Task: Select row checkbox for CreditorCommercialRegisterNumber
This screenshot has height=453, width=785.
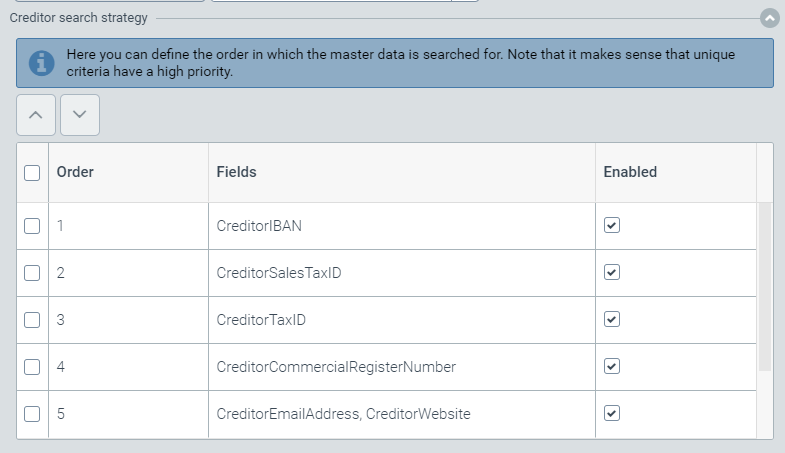Action: pos(32,367)
